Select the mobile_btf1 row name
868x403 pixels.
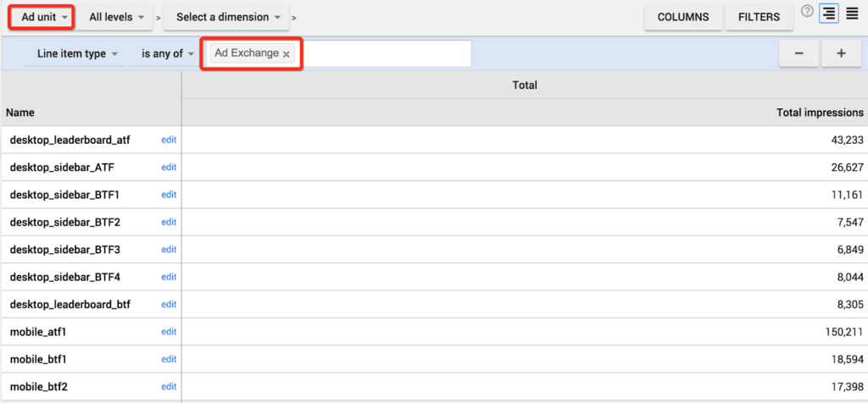(x=38, y=359)
